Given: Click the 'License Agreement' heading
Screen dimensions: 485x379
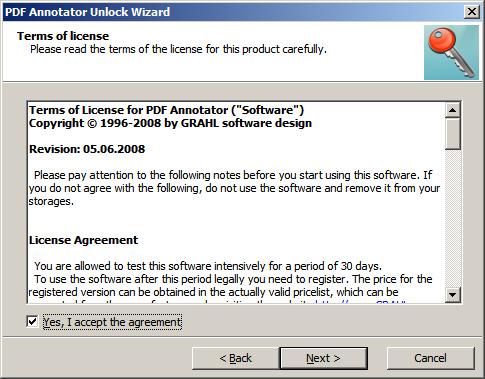Looking at the screenshot, I should point(83,240).
